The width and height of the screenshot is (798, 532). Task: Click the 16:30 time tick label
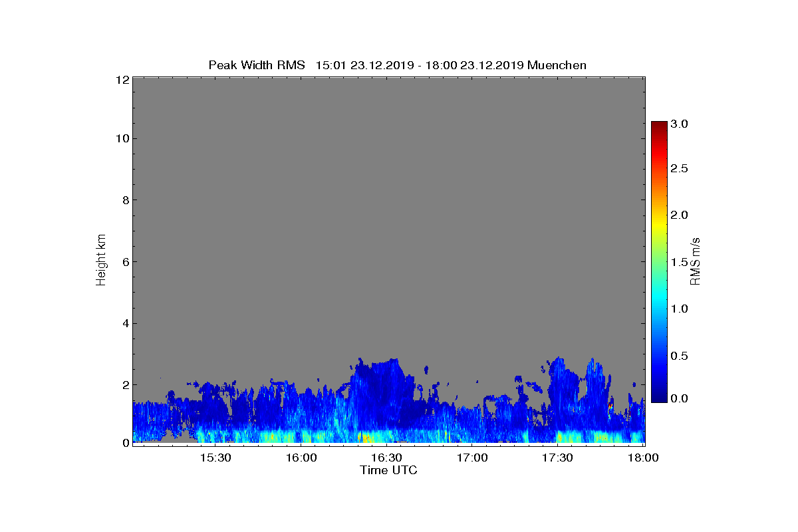[x=387, y=458]
